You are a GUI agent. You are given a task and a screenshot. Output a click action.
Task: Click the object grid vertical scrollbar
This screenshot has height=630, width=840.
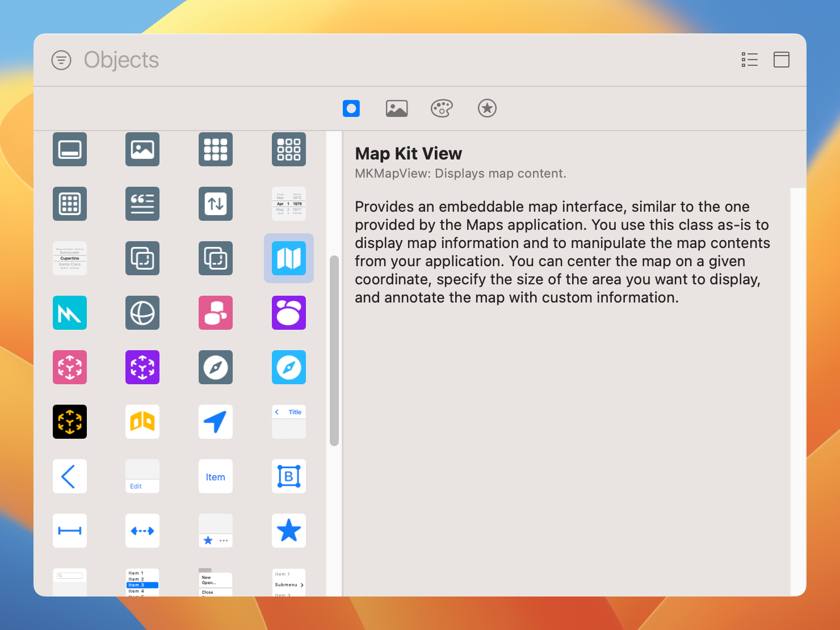(x=334, y=350)
